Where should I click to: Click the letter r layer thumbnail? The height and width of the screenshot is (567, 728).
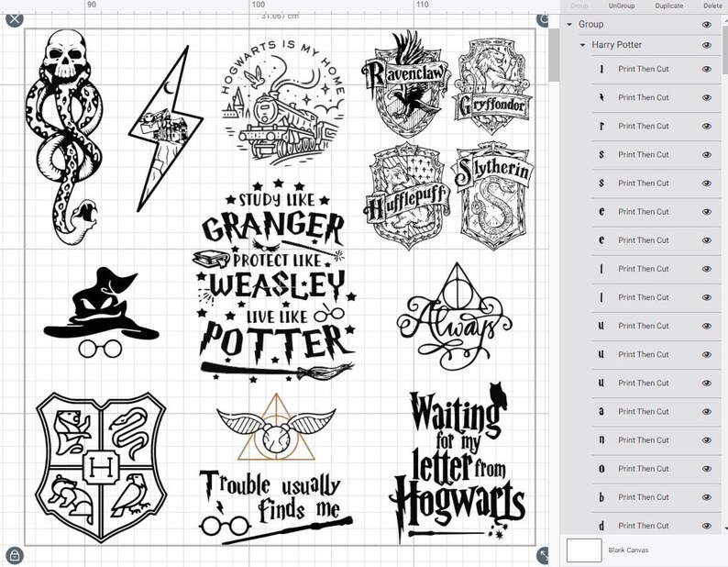(601, 126)
